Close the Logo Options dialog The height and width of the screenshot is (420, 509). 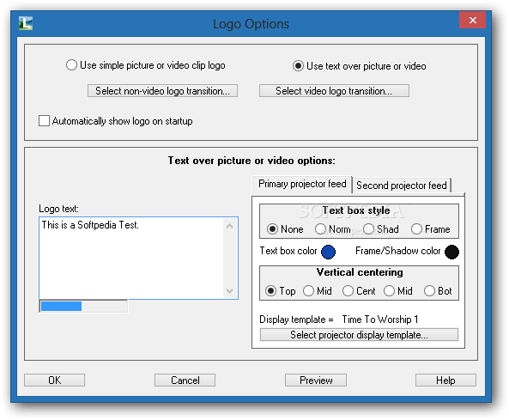(473, 20)
